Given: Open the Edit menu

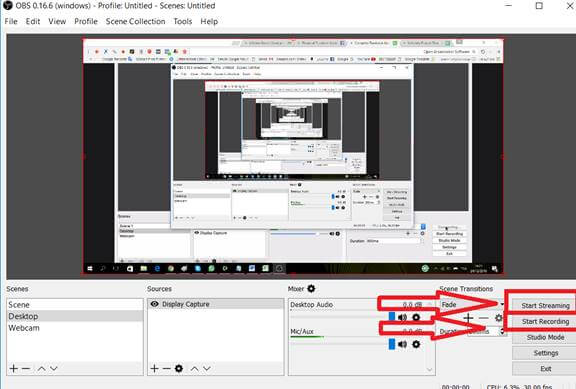Looking at the screenshot, I should (x=33, y=21).
